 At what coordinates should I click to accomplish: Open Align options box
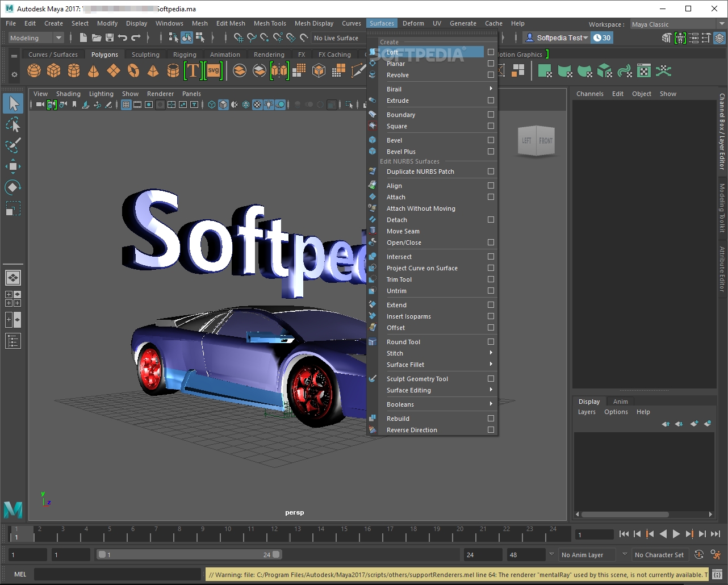click(x=491, y=186)
